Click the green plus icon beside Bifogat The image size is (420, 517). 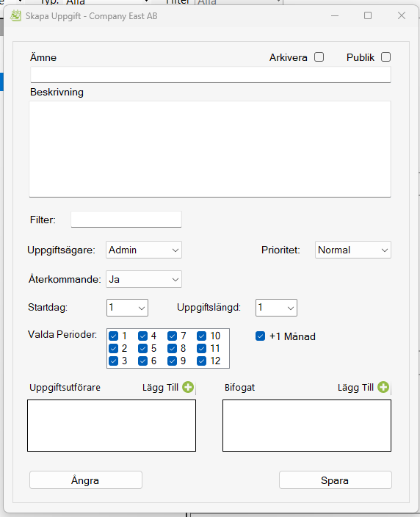383,387
